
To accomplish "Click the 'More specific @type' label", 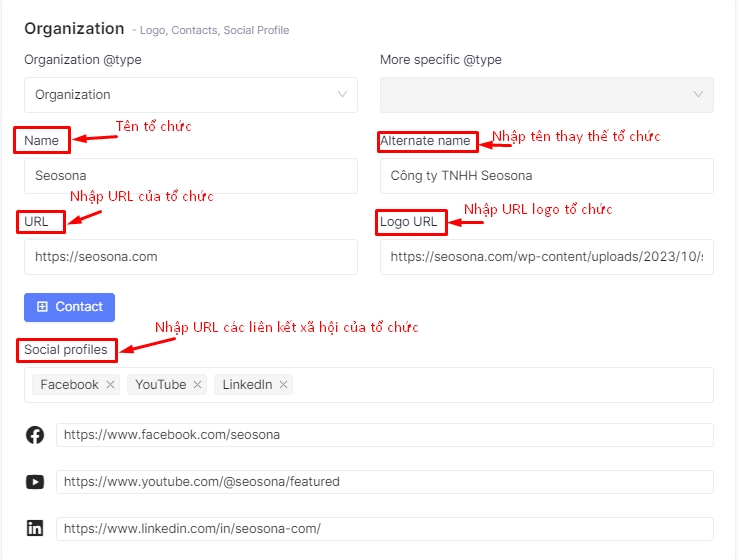I will tap(441, 60).
